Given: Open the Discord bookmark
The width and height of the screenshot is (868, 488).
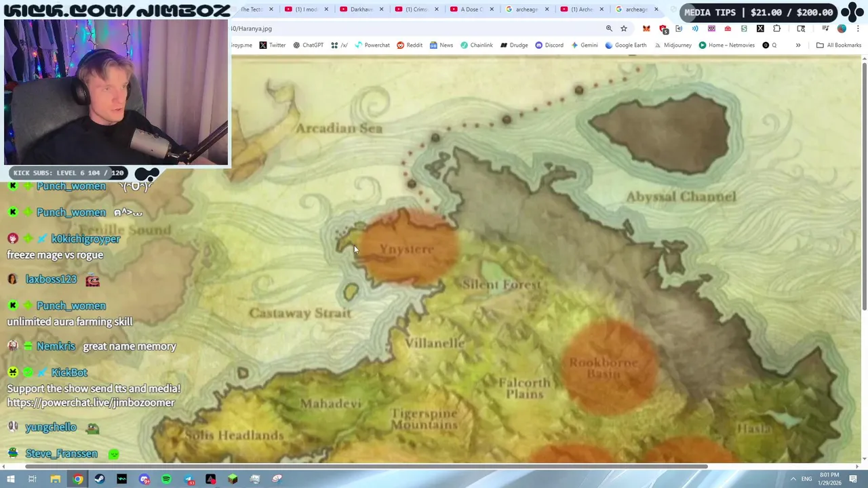Looking at the screenshot, I should click(x=549, y=45).
